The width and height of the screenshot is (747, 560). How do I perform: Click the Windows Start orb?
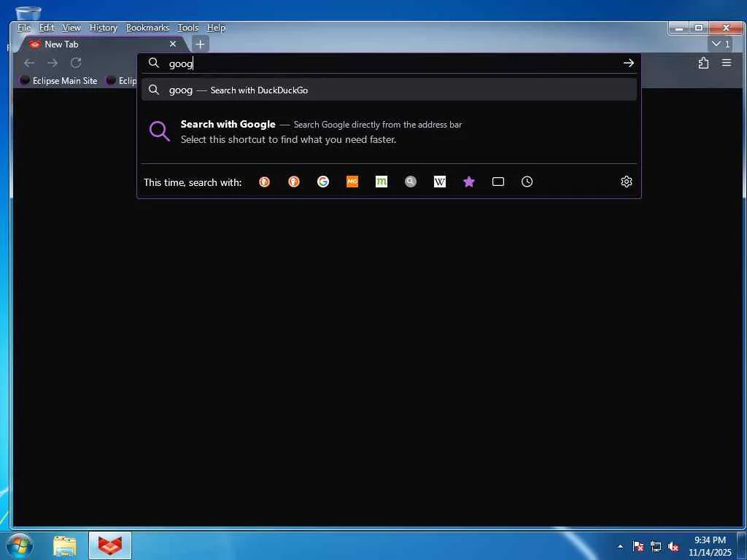pyautogui.click(x=19, y=545)
